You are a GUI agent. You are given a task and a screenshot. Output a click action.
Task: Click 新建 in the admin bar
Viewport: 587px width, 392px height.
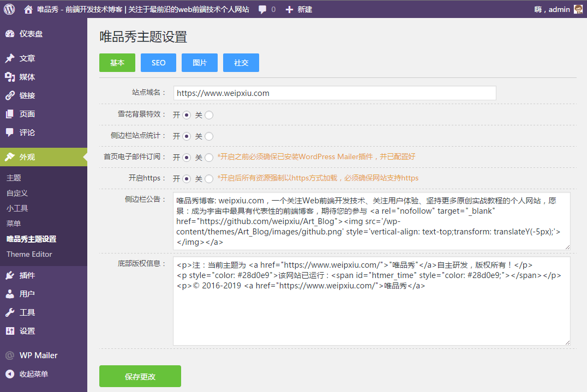click(x=305, y=9)
